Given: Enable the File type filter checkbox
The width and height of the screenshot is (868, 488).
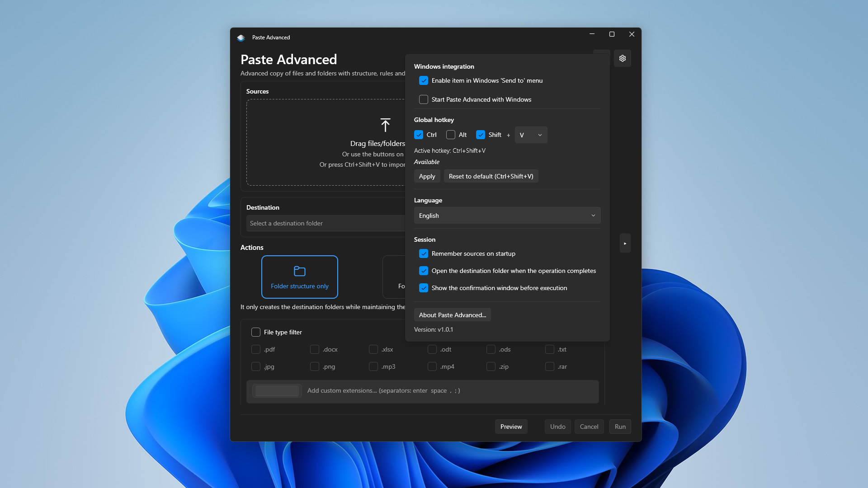Looking at the screenshot, I should (x=256, y=332).
